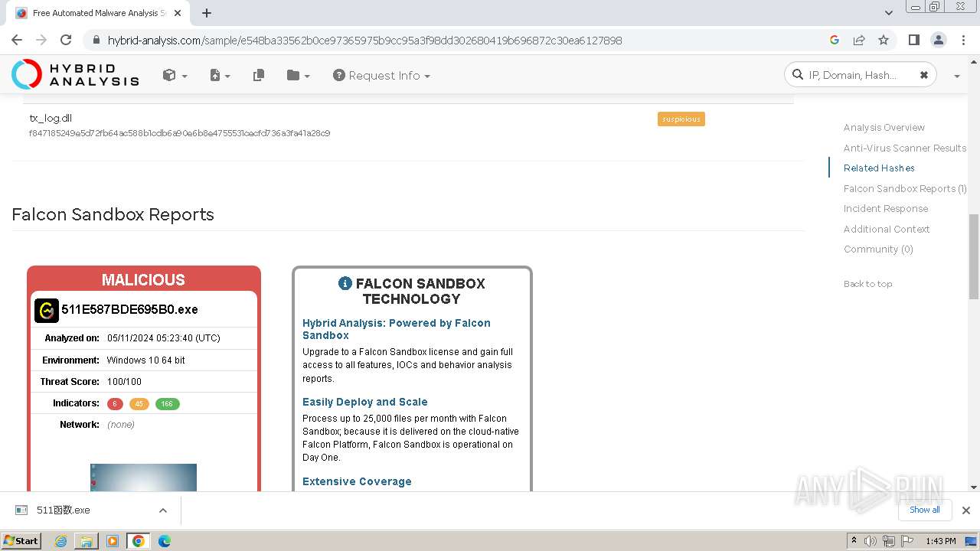Screen dimensions: 980x551
Task: Switch to Chrome in the taskbar
Action: tap(139, 541)
